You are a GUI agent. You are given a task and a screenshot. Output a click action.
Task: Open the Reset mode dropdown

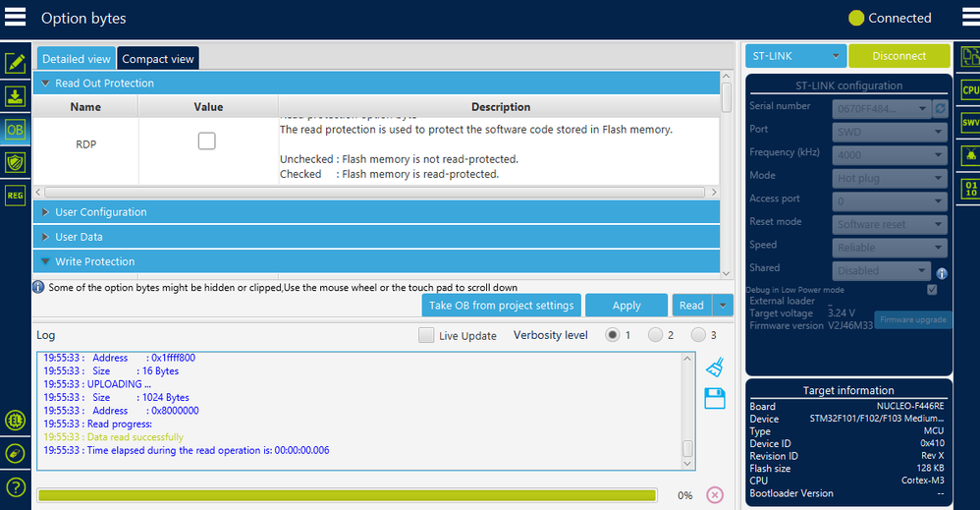tap(890, 225)
